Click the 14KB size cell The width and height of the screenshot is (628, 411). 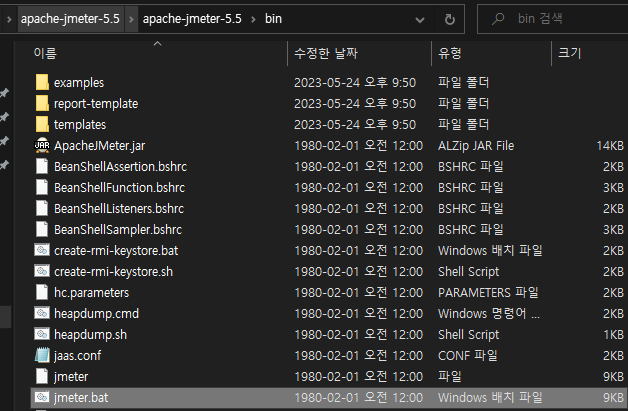click(x=610, y=146)
